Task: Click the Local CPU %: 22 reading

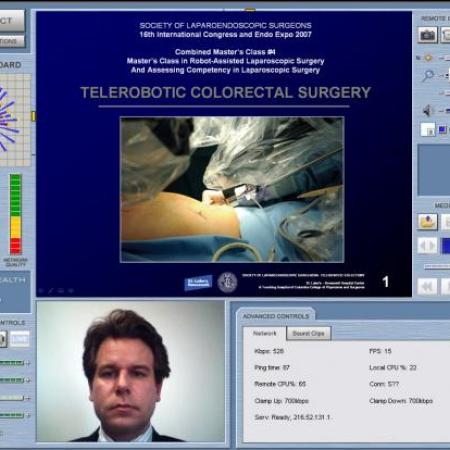Action: tap(393, 368)
